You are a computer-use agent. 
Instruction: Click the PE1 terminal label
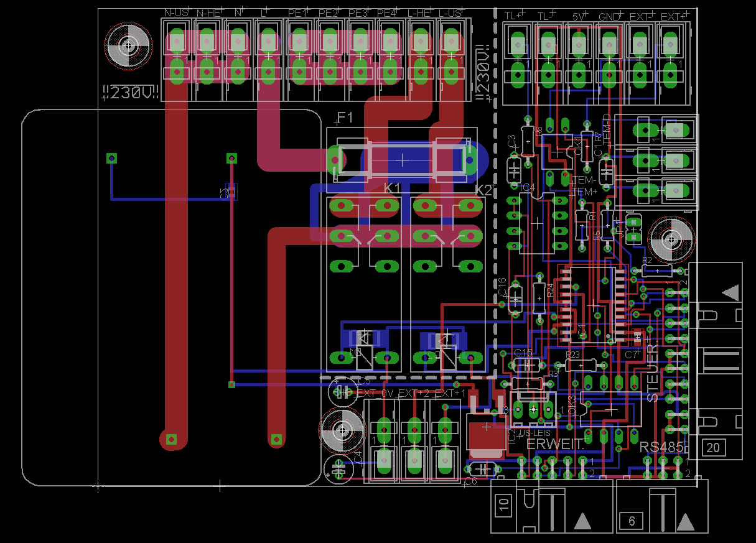click(298, 12)
